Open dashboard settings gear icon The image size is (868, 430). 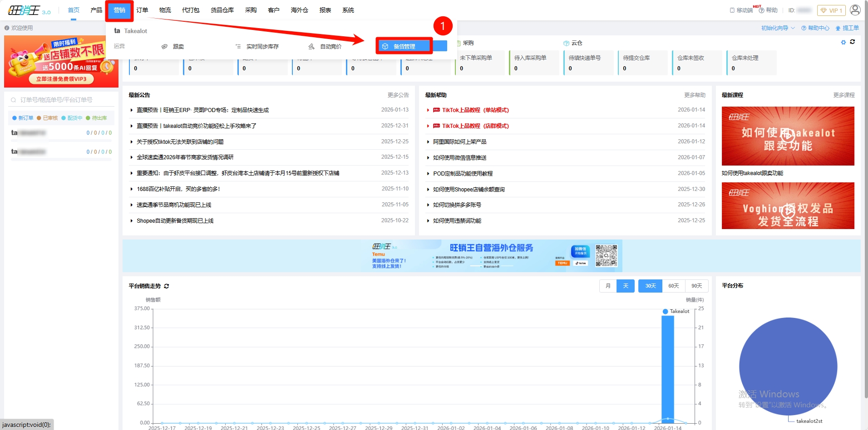point(843,42)
